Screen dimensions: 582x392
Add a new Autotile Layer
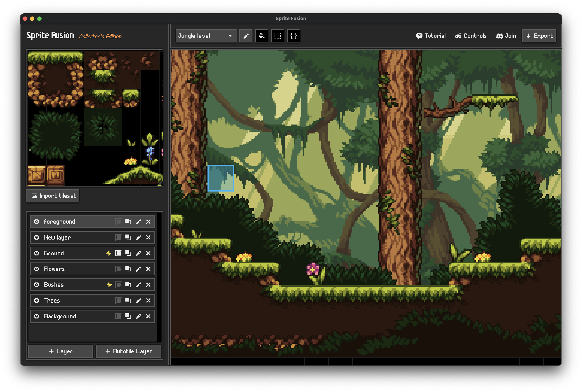pyautogui.click(x=128, y=351)
